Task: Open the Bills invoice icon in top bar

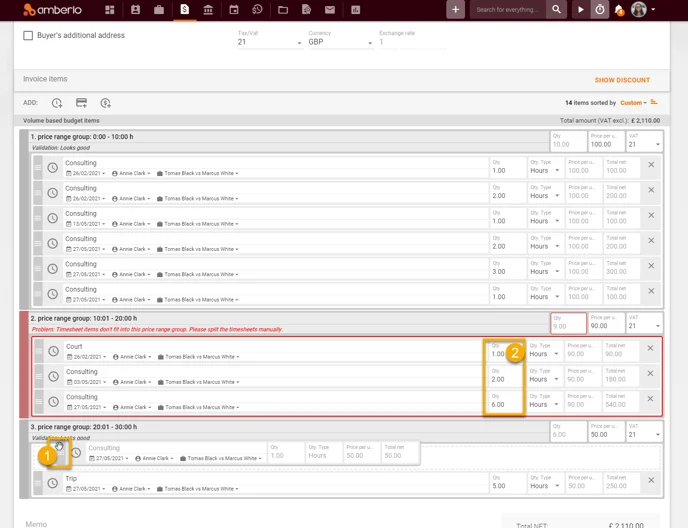Action: pos(185,9)
